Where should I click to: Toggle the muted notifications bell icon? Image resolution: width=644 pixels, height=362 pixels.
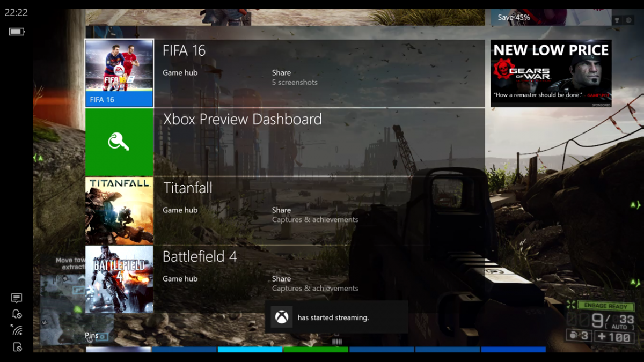[x=17, y=314]
